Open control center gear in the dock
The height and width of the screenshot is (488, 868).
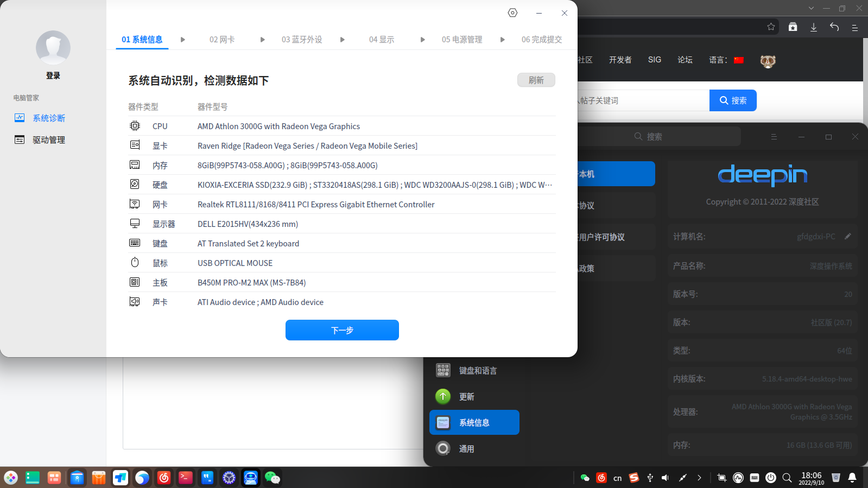[229, 478]
